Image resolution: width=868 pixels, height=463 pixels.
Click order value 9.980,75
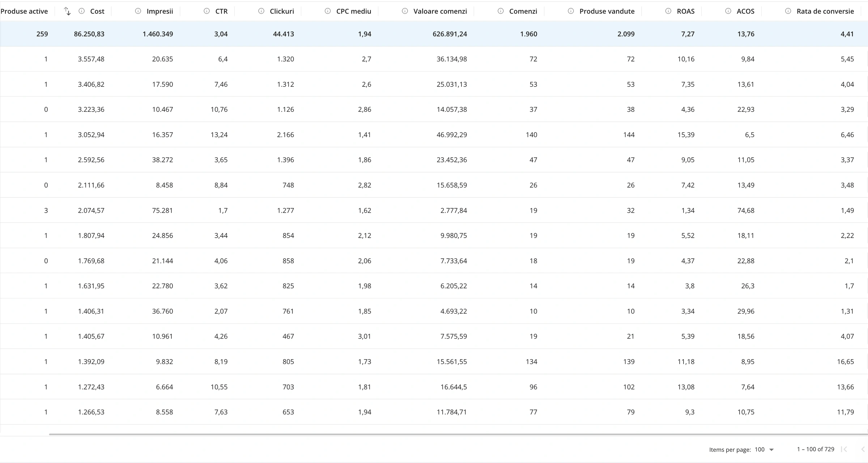click(x=454, y=235)
